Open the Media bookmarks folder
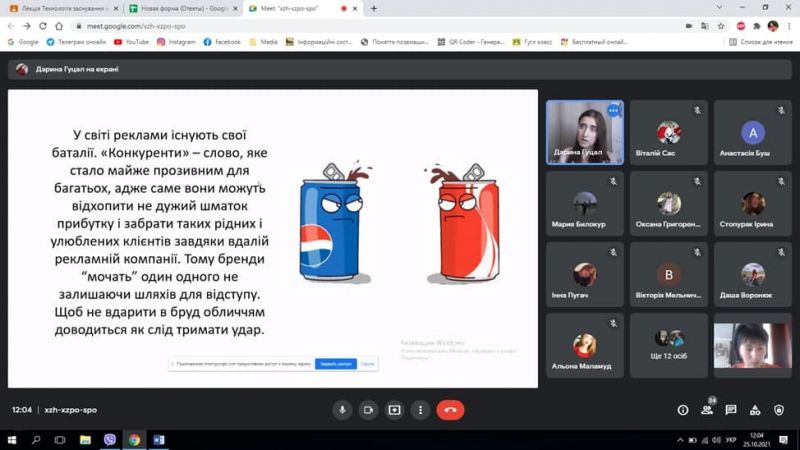Screen dimensions: 800x450 point(263,42)
